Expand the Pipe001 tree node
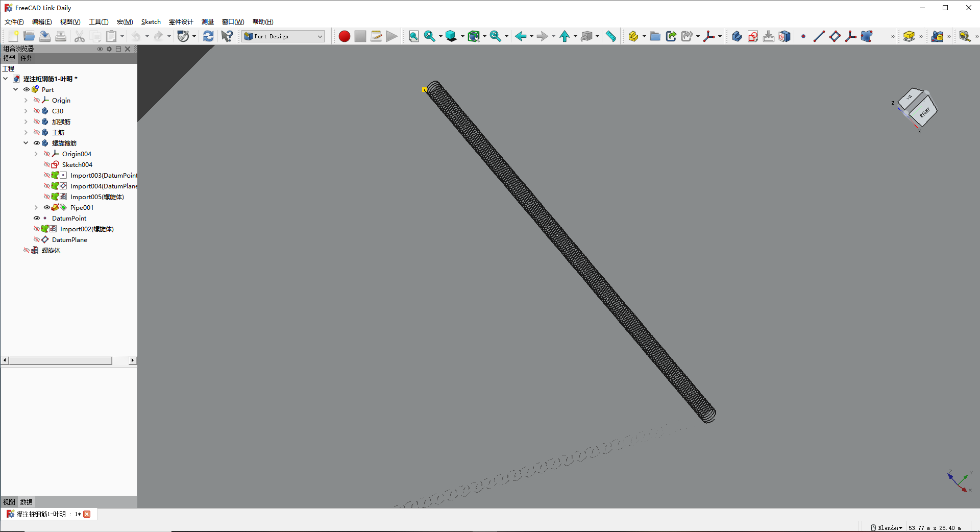The height and width of the screenshot is (532, 980). [x=36, y=208]
